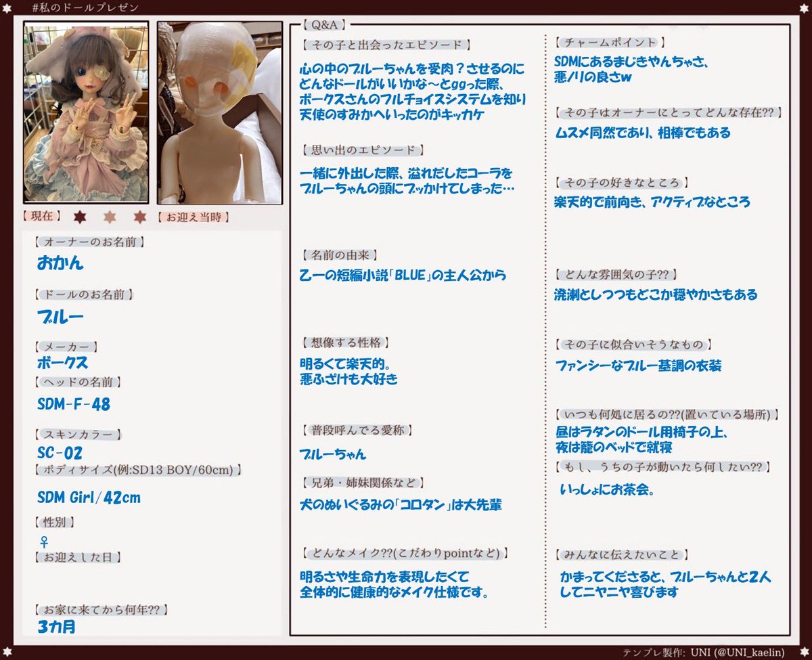Screen dimensions: 812x660
Task: Open the @UNI_kaelin template credit handle
Action: point(749,653)
